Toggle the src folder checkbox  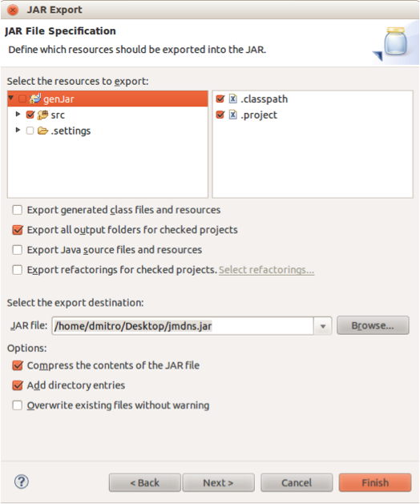pyautogui.click(x=30, y=115)
